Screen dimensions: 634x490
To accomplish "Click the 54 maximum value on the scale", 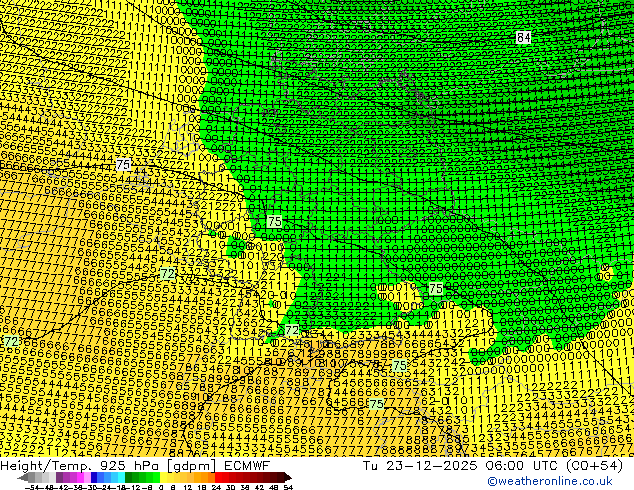I will (288, 487).
